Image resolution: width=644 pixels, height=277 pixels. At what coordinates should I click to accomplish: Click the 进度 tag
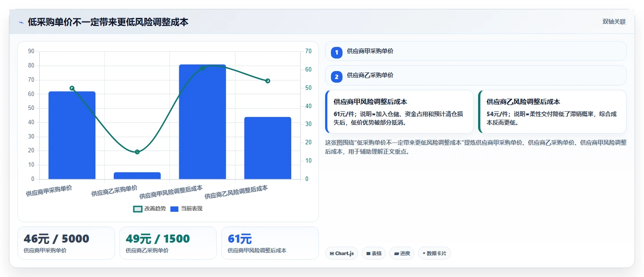tap(402, 253)
